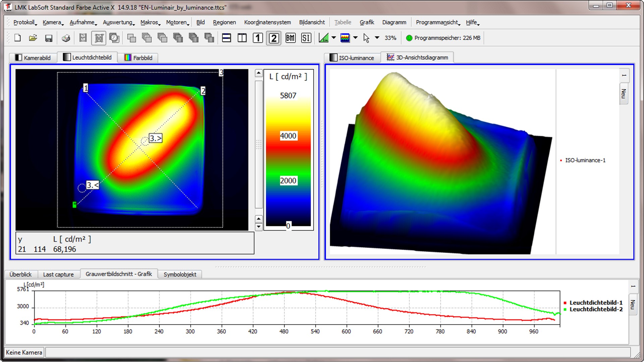Click the new protocol document icon
644x362 pixels.
(x=17, y=38)
